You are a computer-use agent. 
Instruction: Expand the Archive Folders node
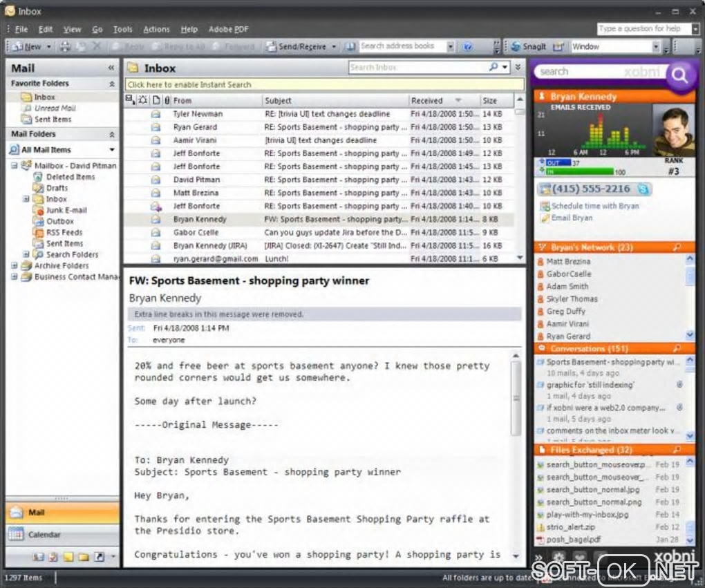pyautogui.click(x=15, y=266)
